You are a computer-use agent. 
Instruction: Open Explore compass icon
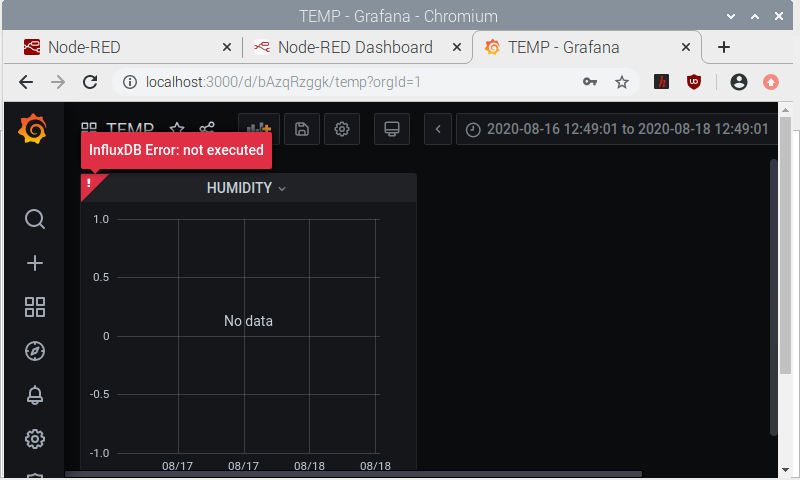(35, 351)
